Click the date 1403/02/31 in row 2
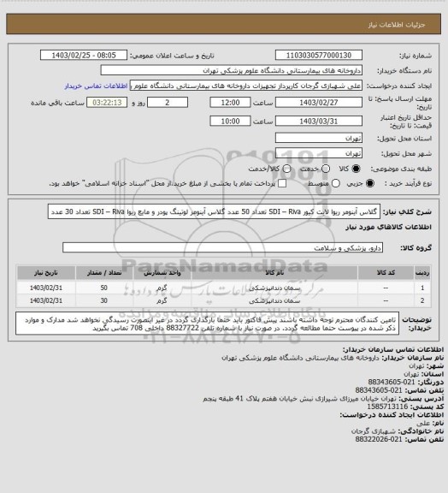Viewport: 448px width, 493px height. [46, 300]
